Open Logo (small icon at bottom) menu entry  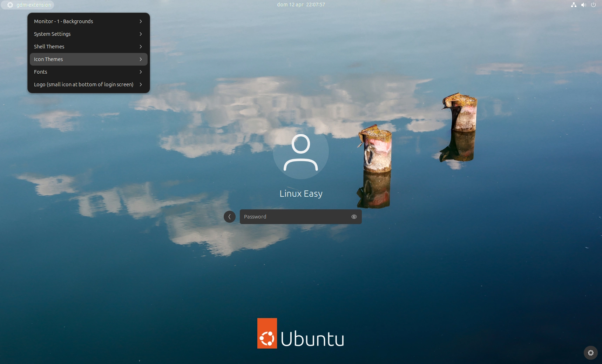(83, 85)
